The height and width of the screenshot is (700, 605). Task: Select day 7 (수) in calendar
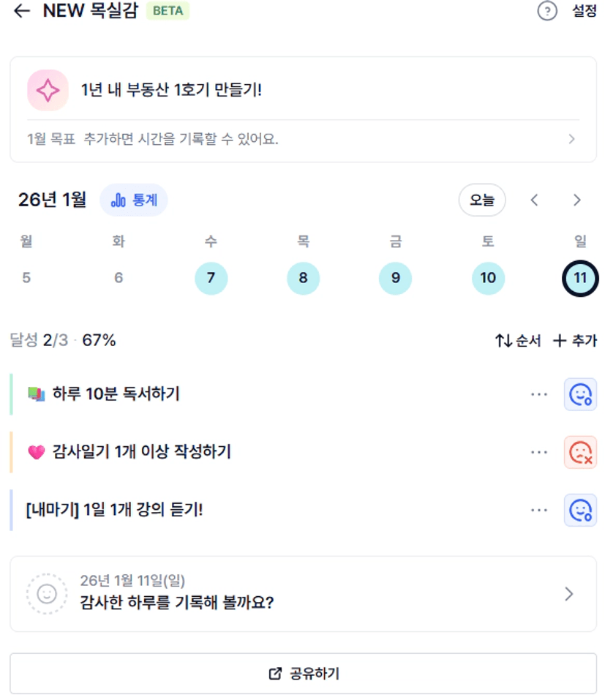click(211, 278)
